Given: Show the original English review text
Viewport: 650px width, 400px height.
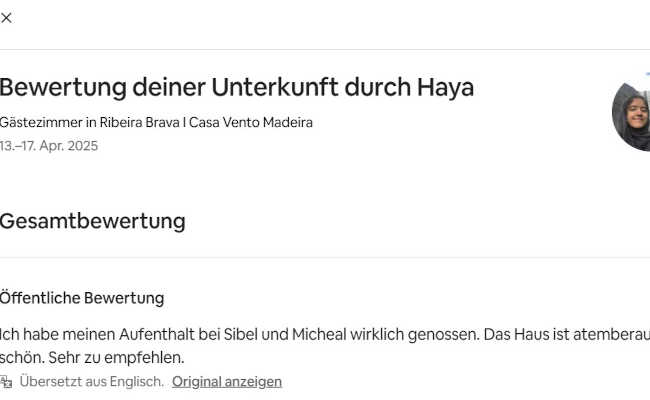Looking at the screenshot, I should pyautogui.click(x=227, y=382).
